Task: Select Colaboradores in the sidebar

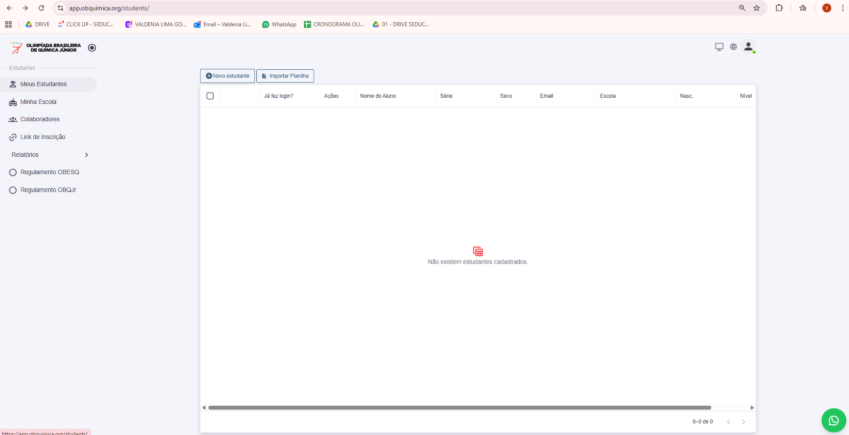Action: tap(40, 119)
